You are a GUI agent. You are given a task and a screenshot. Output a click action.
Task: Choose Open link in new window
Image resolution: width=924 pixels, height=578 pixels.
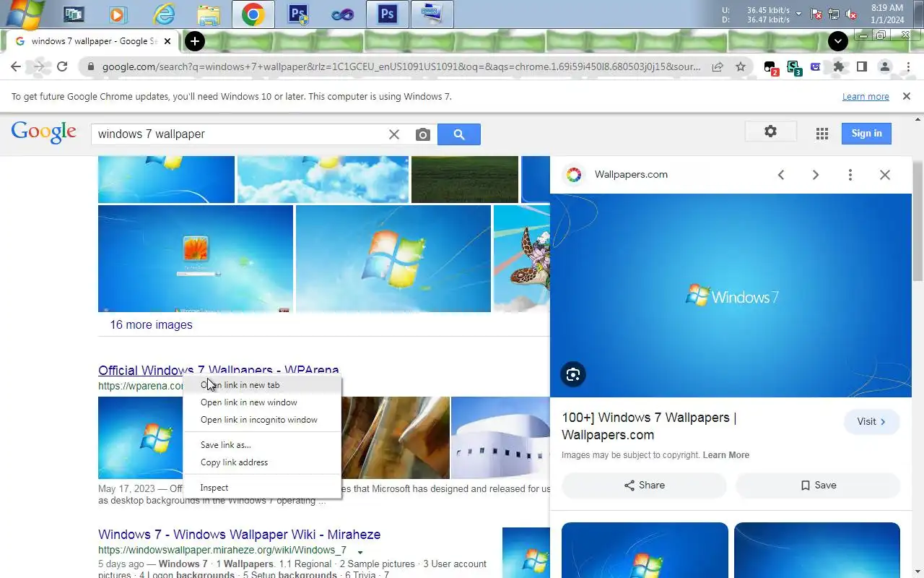[262, 402]
